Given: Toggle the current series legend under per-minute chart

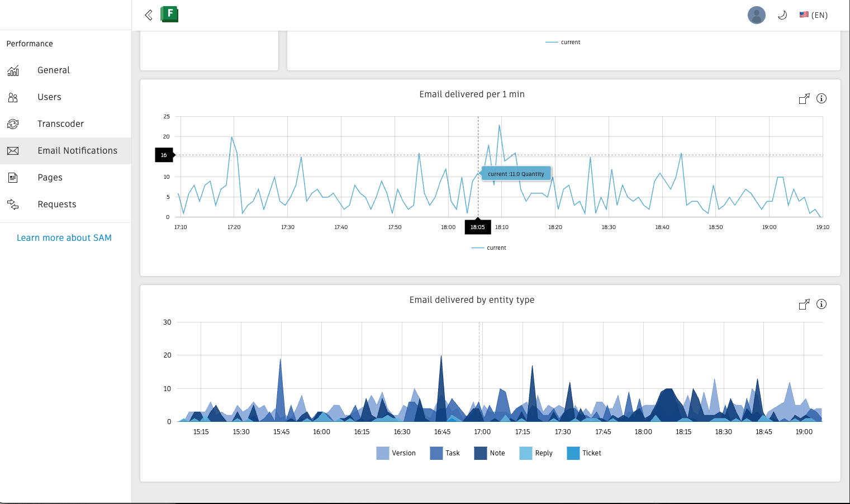Looking at the screenshot, I should click(489, 248).
